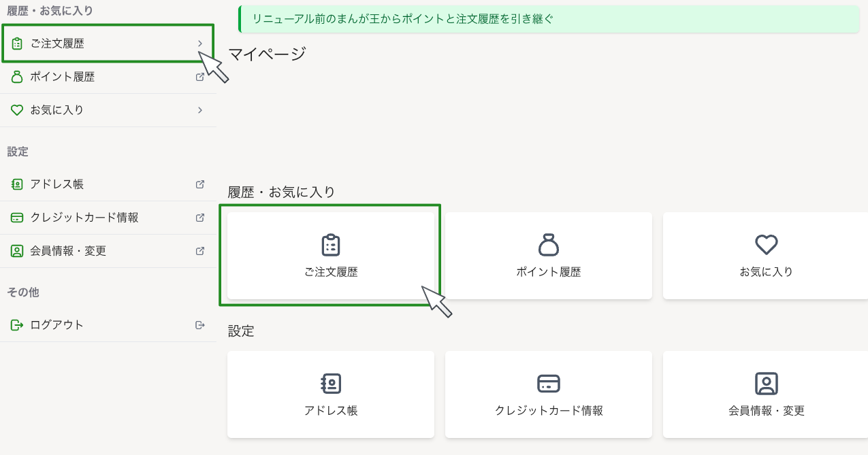Open external link beside クレジットカード情報

coord(200,218)
